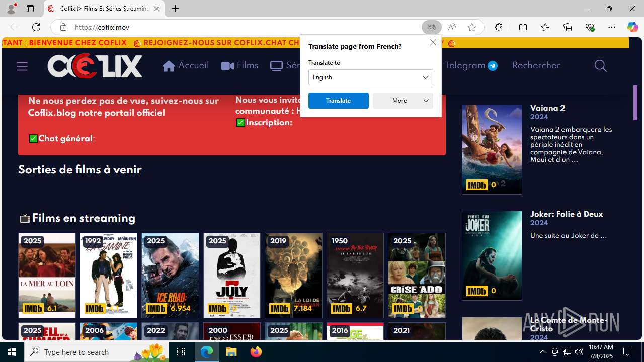Open Read aloud icon in address bar
The image size is (644, 362).
(452, 27)
